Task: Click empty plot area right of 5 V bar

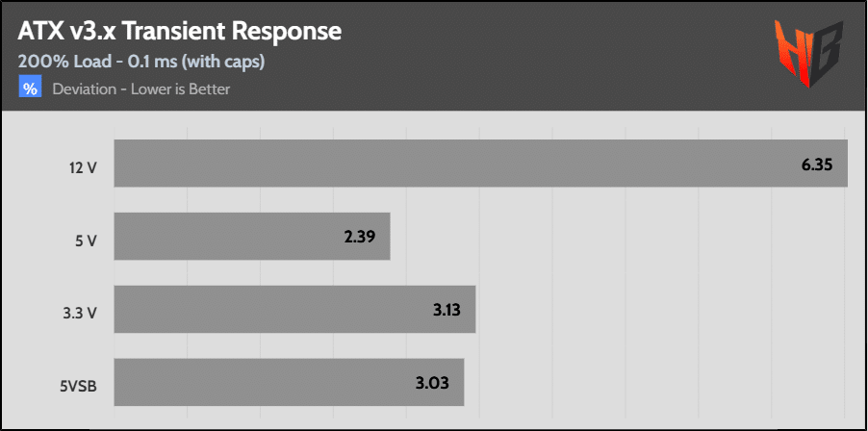Action: point(616,237)
